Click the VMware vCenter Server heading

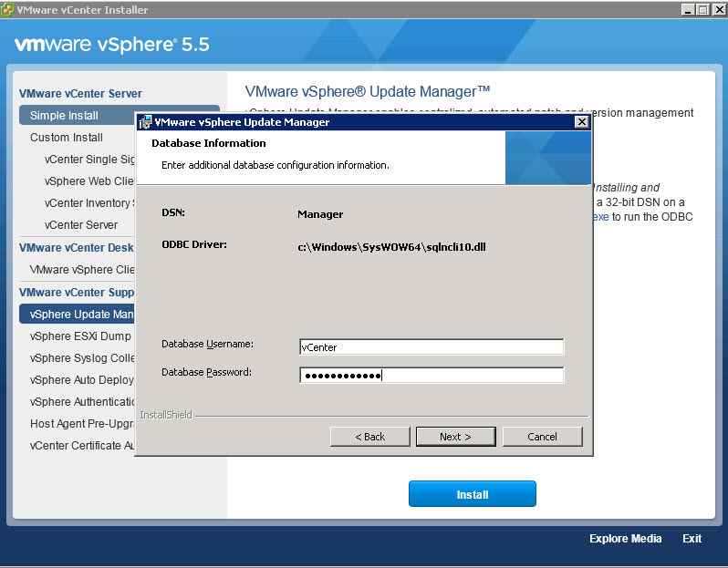click(x=80, y=93)
